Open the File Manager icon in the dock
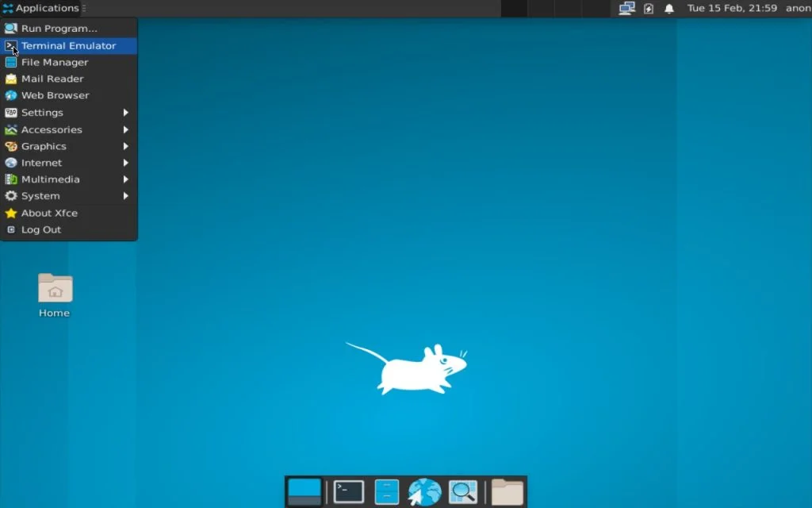Viewport: 812px width, 508px height. pyautogui.click(x=386, y=491)
